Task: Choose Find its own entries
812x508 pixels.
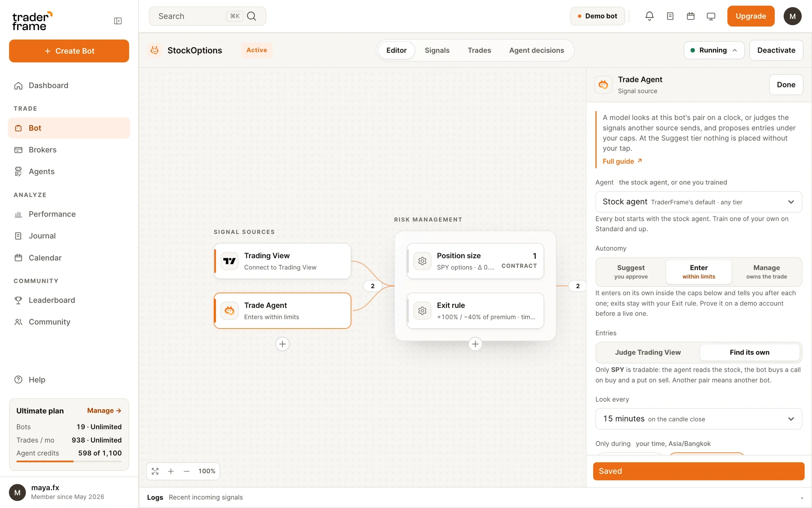Action: pos(749,352)
